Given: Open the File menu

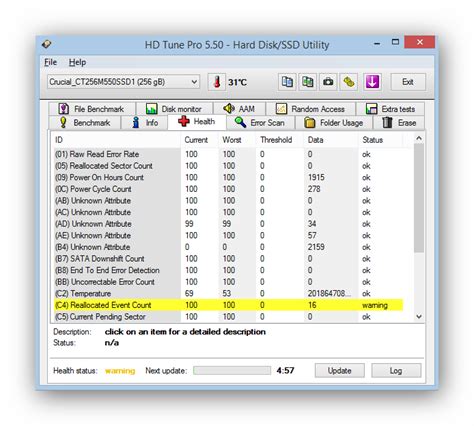Looking at the screenshot, I should point(51,62).
